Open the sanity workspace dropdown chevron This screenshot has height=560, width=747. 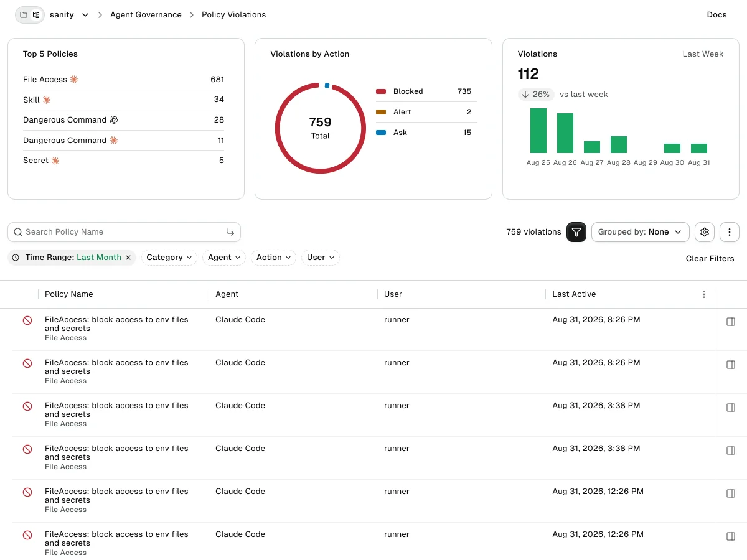click(x=85, y=15)
